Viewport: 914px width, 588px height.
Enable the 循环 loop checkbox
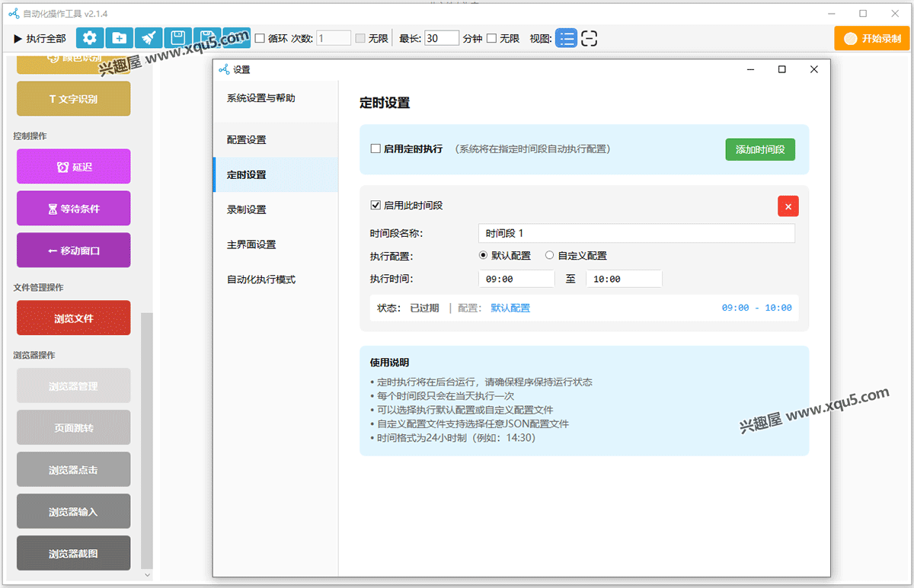pos(260,38)
